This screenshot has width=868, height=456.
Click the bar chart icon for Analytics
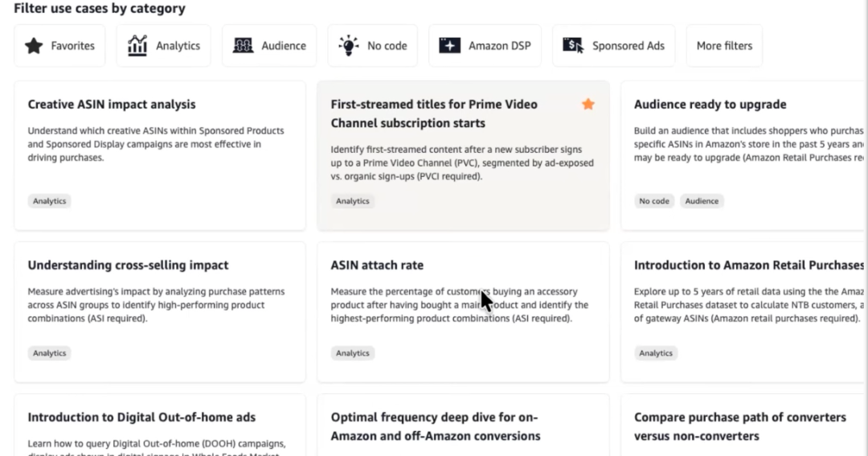click(x=137, y=46)
